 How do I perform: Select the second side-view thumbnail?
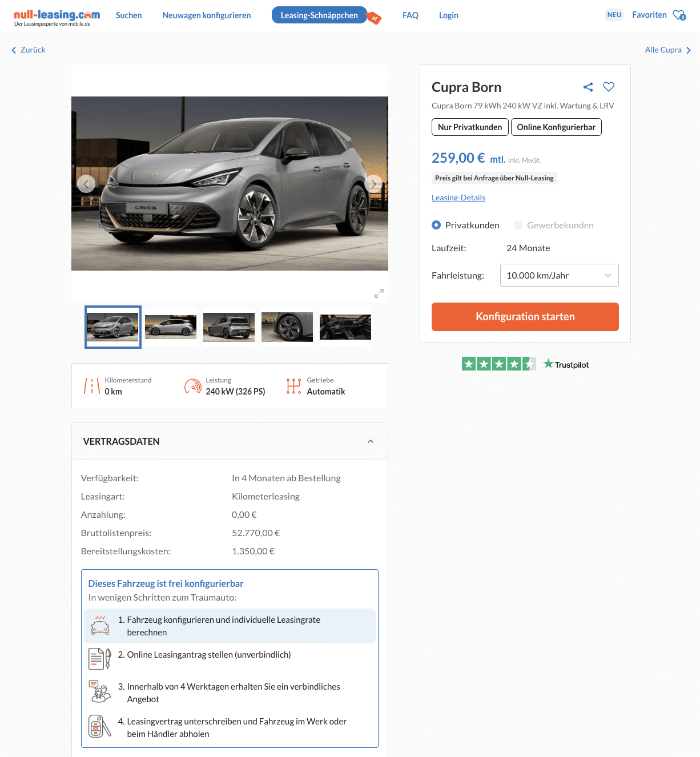coord(171,327)
